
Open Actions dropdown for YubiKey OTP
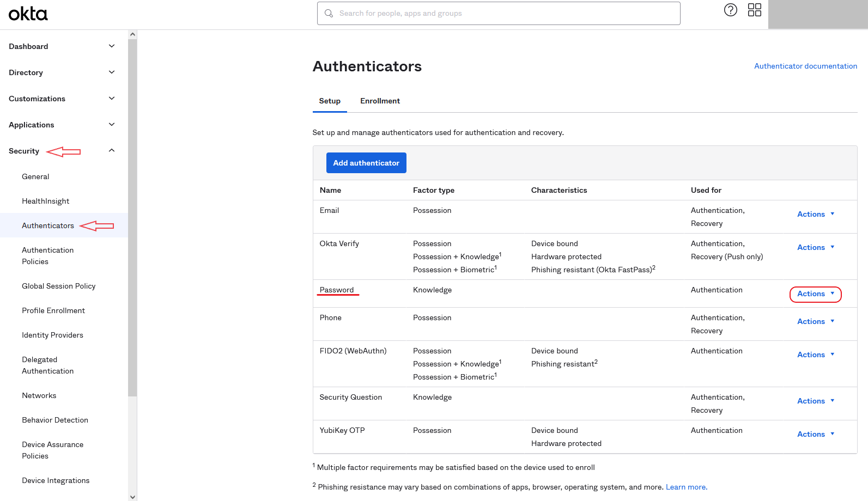coord(816,434)
